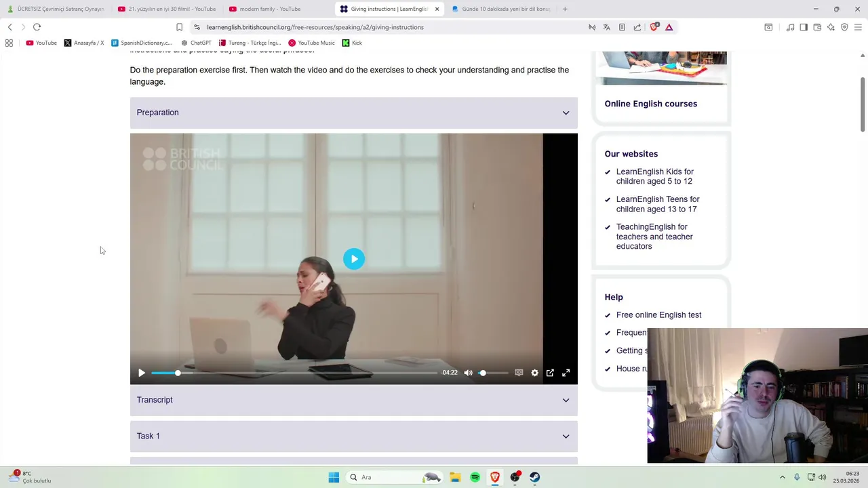
Task: Click the chevron beside Preparation
Action: click(566, 113)
